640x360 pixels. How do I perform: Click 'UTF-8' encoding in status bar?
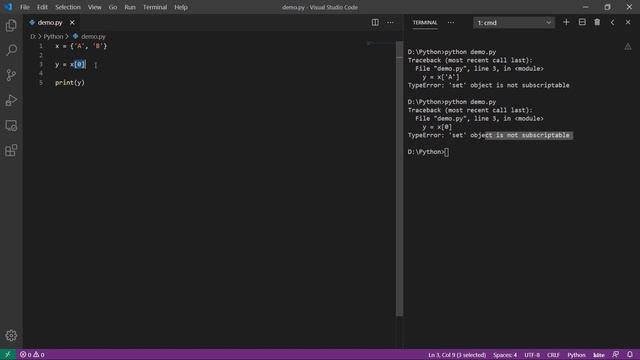tap(532, 355)
